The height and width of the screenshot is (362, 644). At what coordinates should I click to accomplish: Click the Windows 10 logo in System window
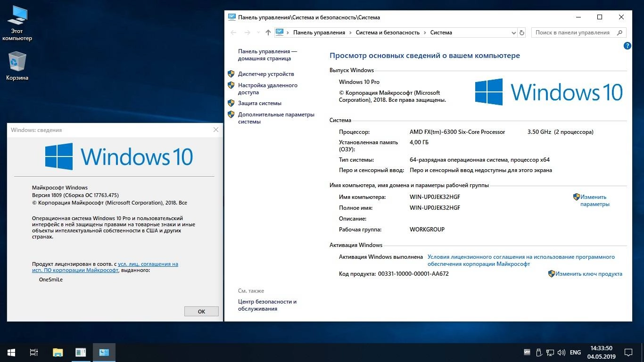[x=549, y=92]
